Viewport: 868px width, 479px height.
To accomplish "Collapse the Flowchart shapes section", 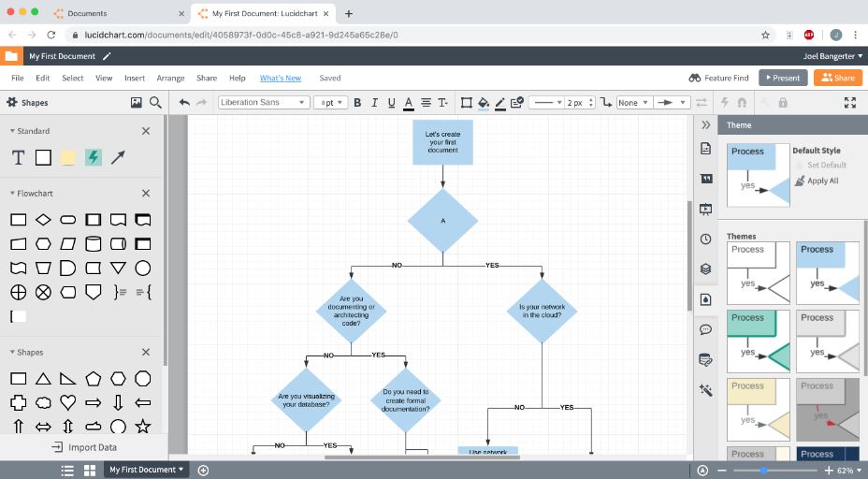I will coord(12,194).
